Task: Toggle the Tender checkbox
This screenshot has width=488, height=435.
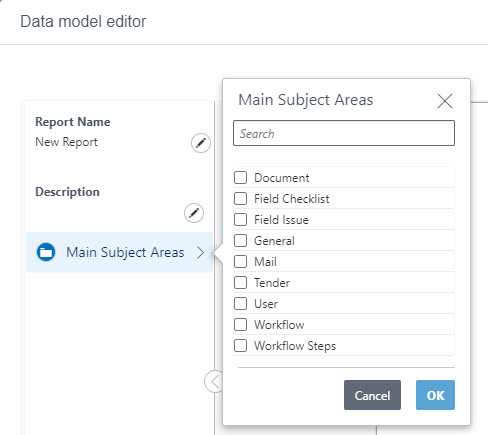Action: pos(240,283)
